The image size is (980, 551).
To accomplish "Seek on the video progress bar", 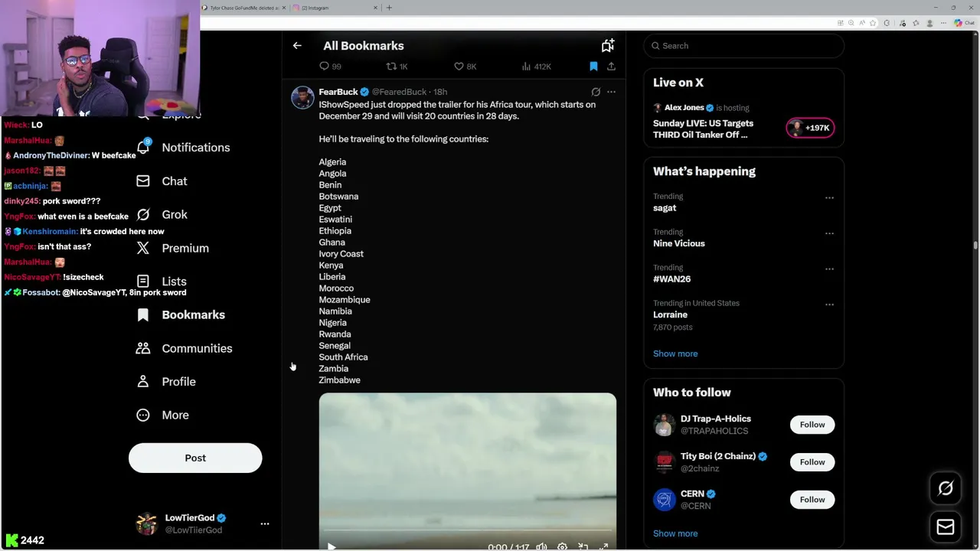I will tap(467, 529).
